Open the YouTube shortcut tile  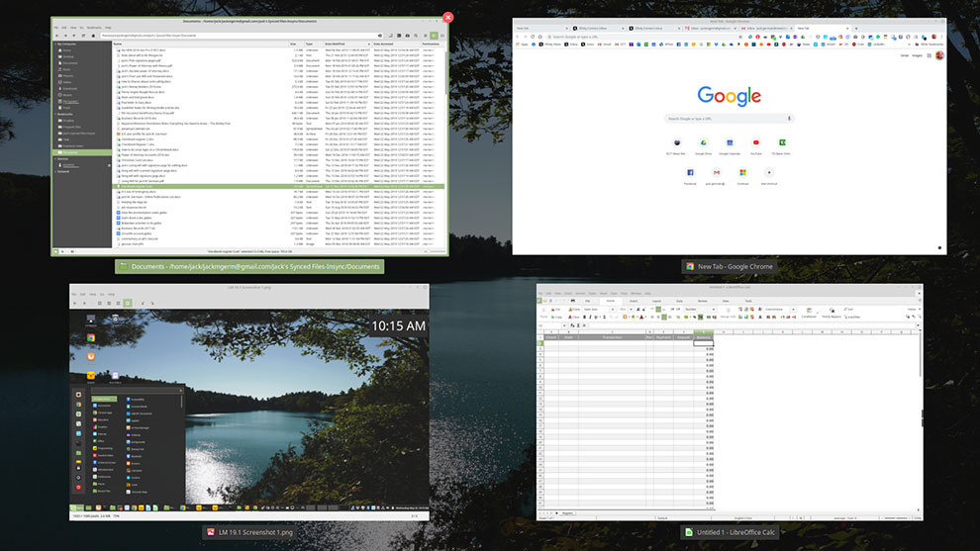click(755, 145)
